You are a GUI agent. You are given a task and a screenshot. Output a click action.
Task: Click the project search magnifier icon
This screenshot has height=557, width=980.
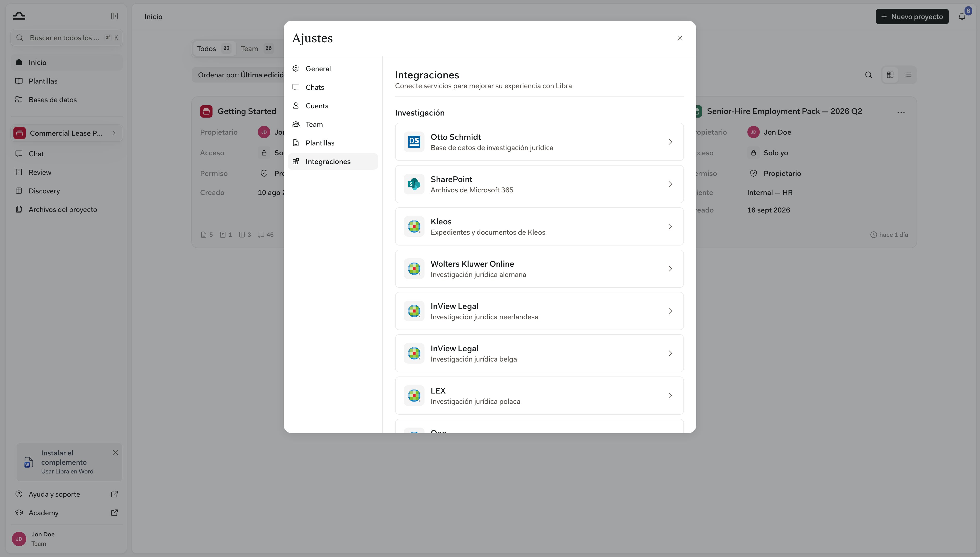[868, 75]
